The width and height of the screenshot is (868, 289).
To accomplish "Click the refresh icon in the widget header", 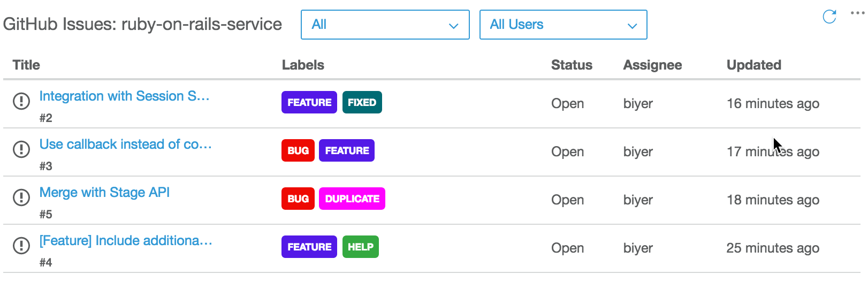I will 829,17.
